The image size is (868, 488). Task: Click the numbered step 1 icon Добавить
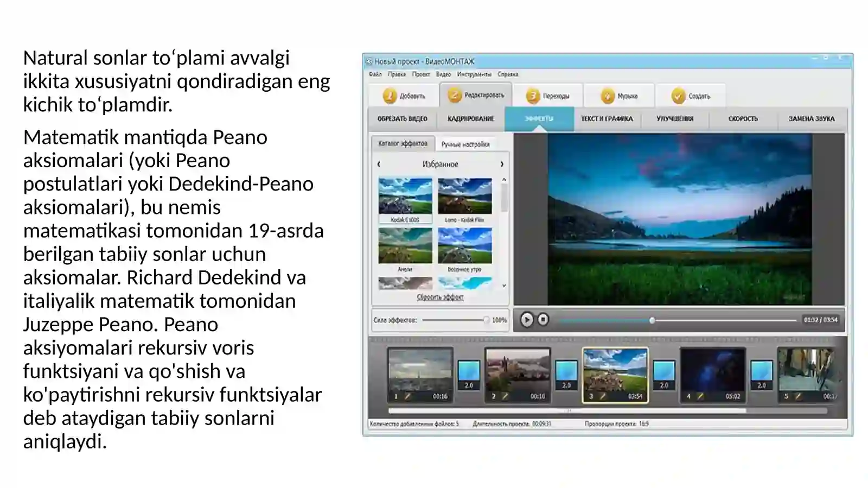point(390,96)
